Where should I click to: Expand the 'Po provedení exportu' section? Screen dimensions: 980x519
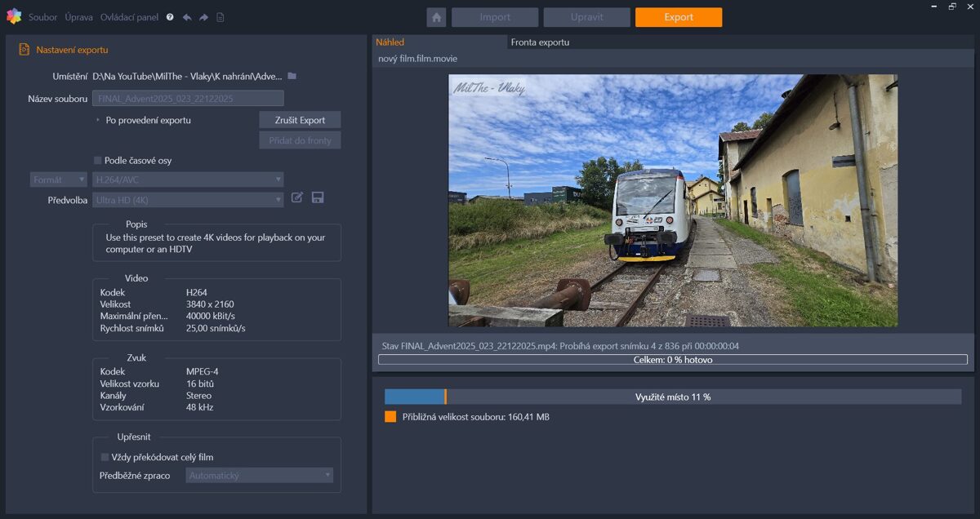(x=98, y=120)
